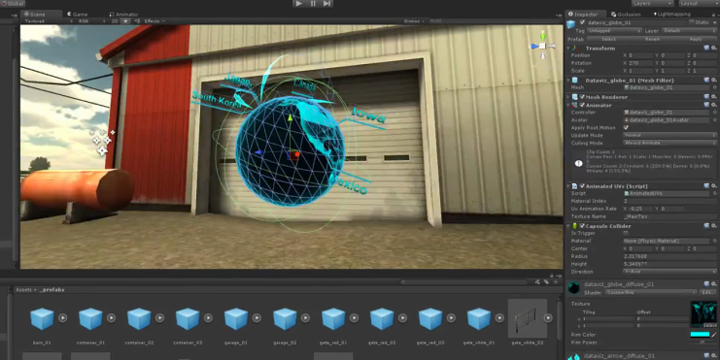Click the mesh object picker circle

tap(714, 87)
